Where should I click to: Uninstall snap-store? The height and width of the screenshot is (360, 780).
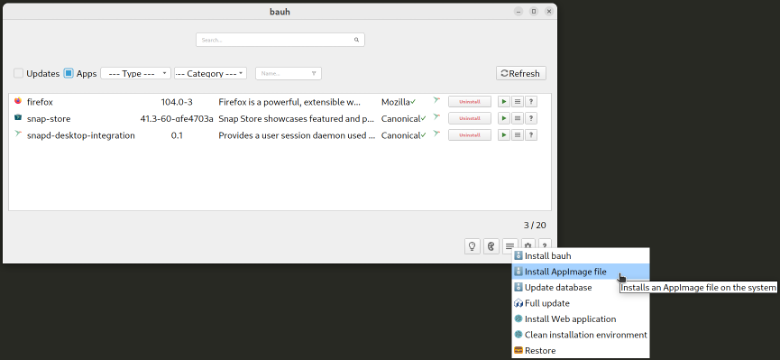[470, 118]
